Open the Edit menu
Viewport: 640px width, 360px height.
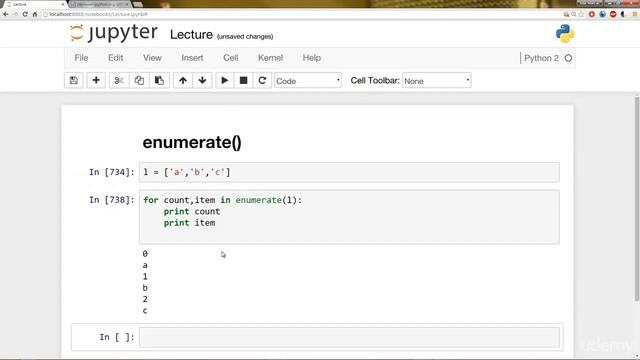click(x=116, y=58)
